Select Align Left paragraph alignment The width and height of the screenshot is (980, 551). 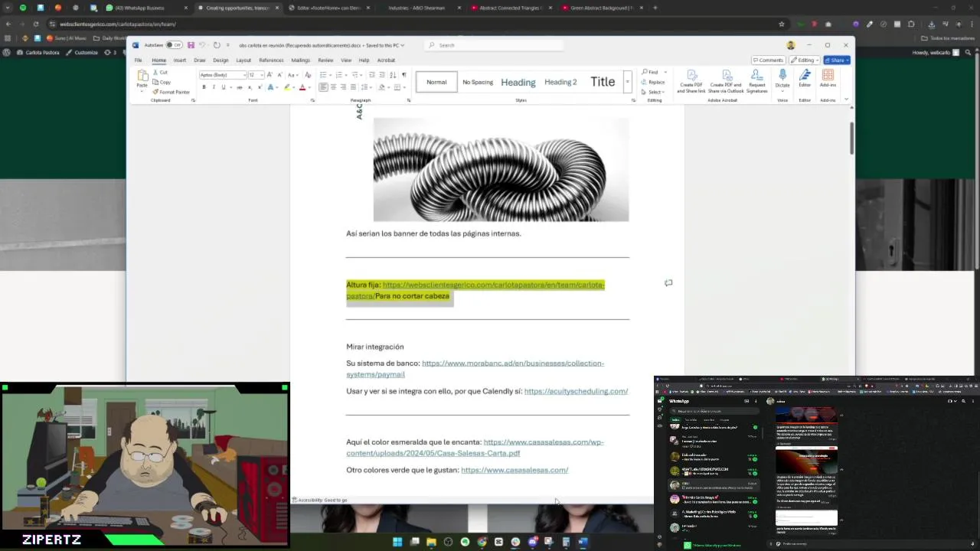click(323, 87)
